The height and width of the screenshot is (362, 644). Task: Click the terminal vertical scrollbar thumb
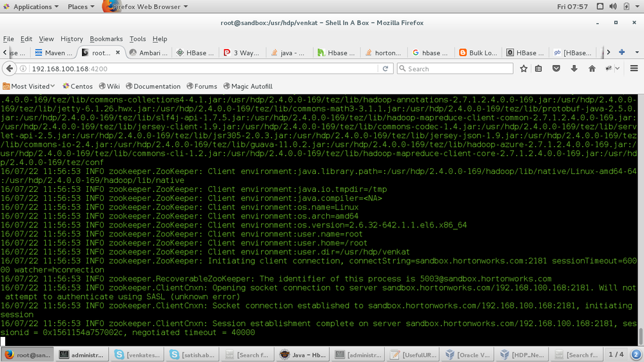pyautogui.click(x=641, y=336)
